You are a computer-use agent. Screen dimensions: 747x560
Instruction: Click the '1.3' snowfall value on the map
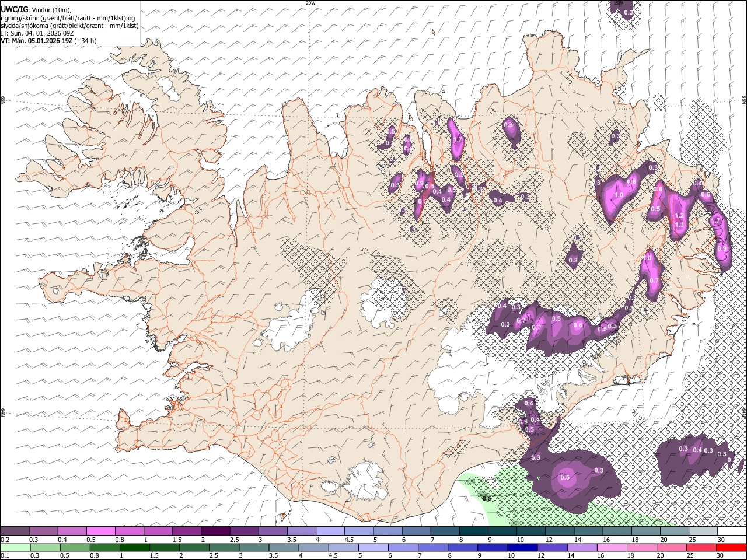tap(679, 225)
